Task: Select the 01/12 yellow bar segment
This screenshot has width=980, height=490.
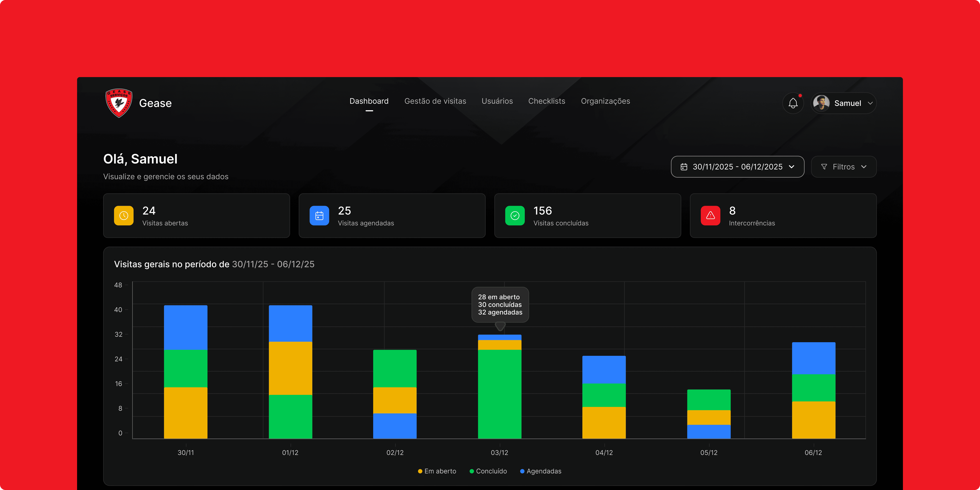Action: pos(291,368)
